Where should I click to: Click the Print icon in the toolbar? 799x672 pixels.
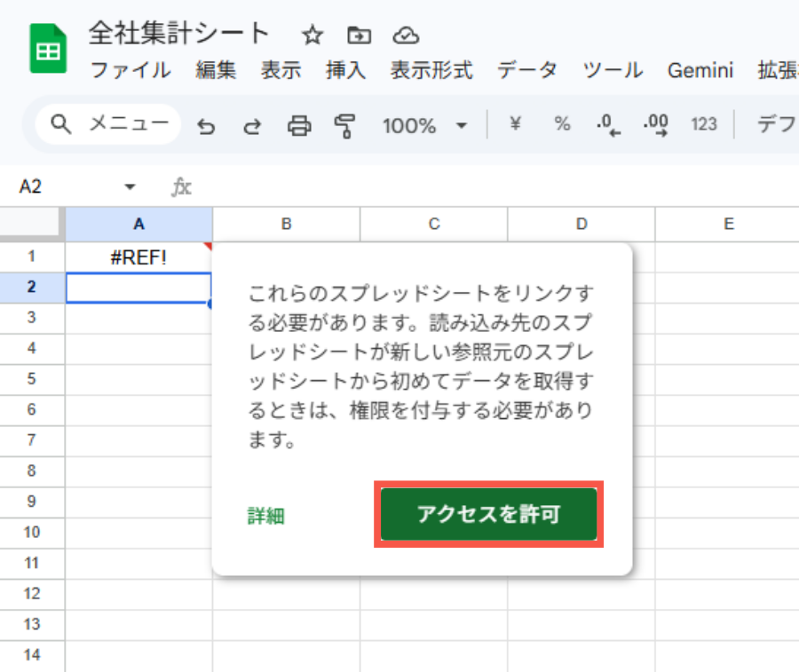[x=299, y=124]
